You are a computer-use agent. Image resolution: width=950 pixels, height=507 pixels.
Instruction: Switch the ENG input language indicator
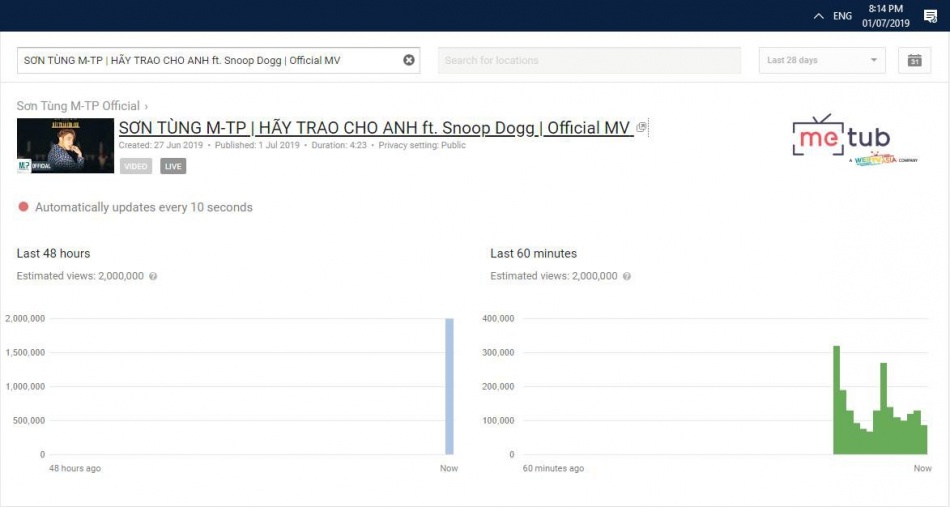pyautogui.click(x=842, y=16)
